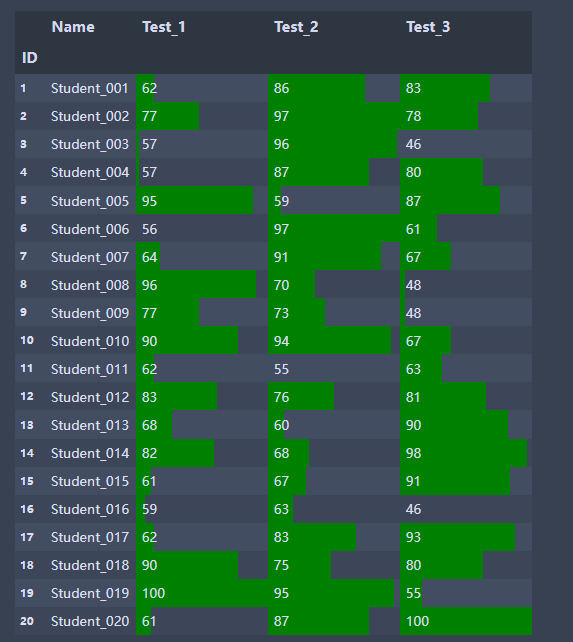Click Test_3 score 90 for Student_013
The image size is (573, 642).
coord(466,425)
